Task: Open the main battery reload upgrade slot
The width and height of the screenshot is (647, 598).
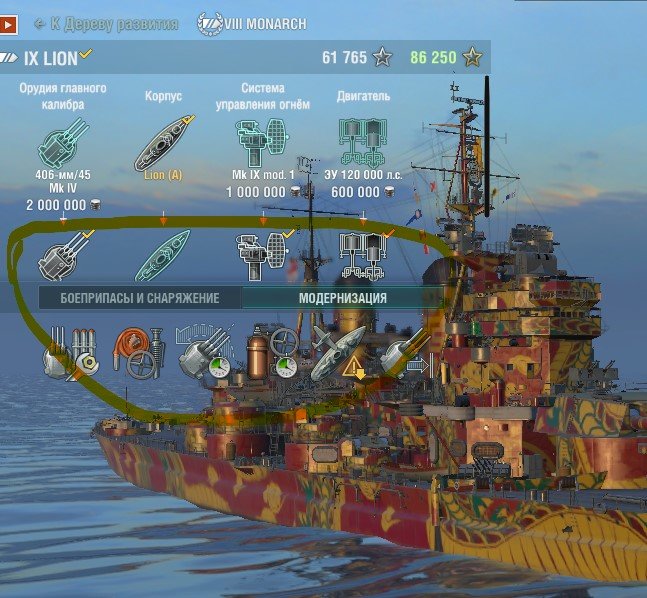Action: coord(205,353)
